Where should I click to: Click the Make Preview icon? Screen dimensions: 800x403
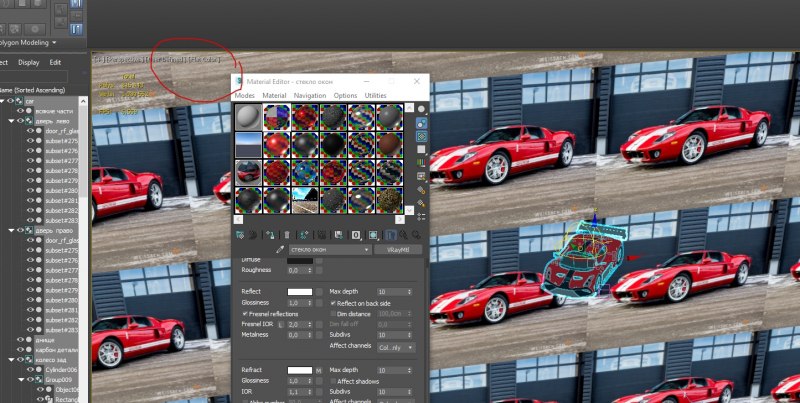[421, 176]
